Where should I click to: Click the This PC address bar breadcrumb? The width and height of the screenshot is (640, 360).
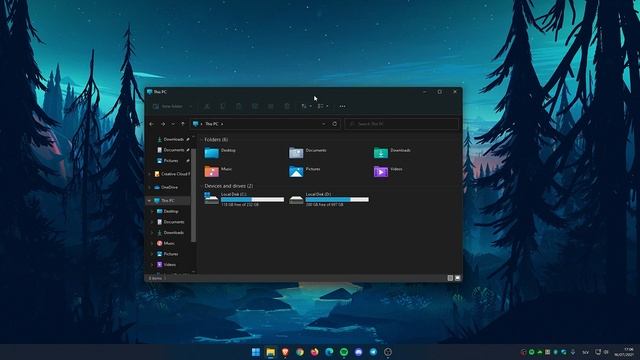point(212,124)
